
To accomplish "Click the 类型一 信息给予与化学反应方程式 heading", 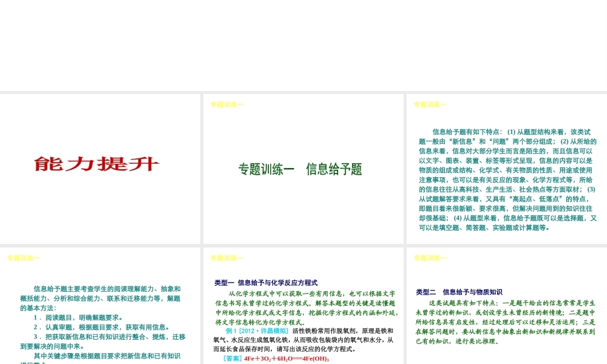I will coord(266,283).
